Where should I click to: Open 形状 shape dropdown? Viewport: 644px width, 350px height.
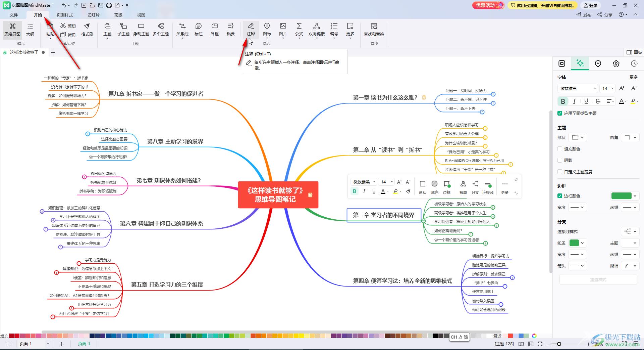point(578,137)
